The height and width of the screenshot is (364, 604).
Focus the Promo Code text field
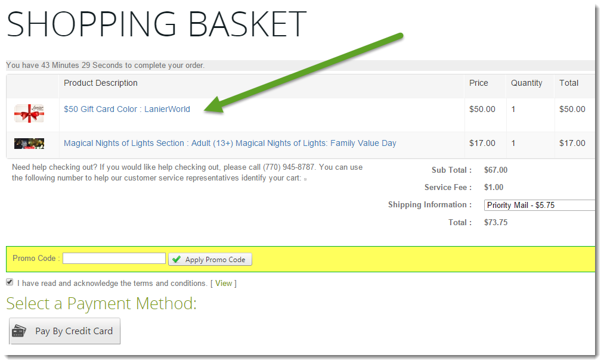click(x=114, y=259)
